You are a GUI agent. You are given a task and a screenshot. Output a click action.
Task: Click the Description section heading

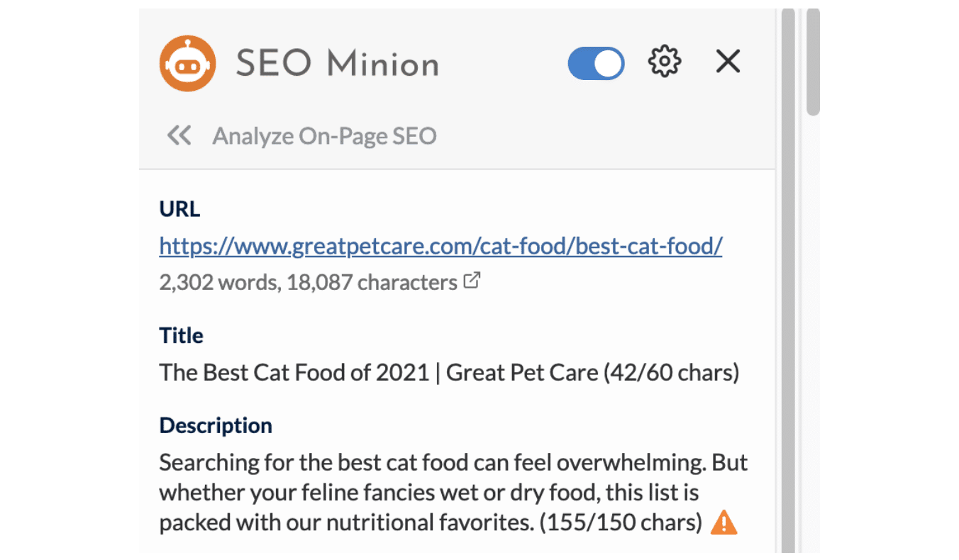216,425
